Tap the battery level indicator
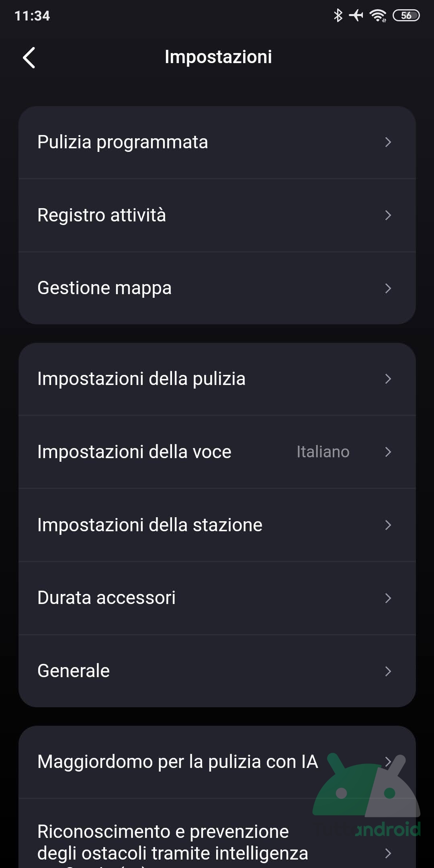434x868 pixels. (x=406, y=16)
